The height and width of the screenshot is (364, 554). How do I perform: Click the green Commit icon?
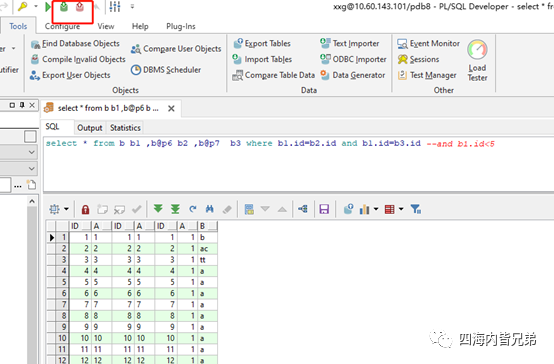tap(64, 6)
